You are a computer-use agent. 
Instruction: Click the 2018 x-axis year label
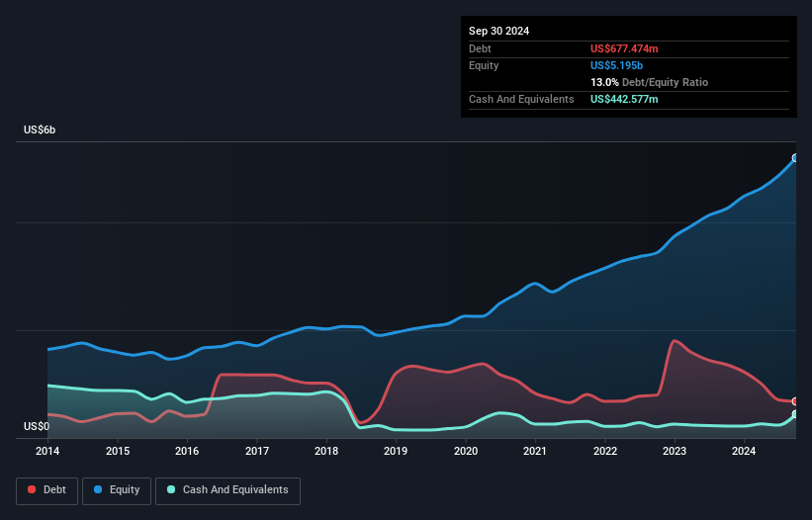click(x=326, y=451)
